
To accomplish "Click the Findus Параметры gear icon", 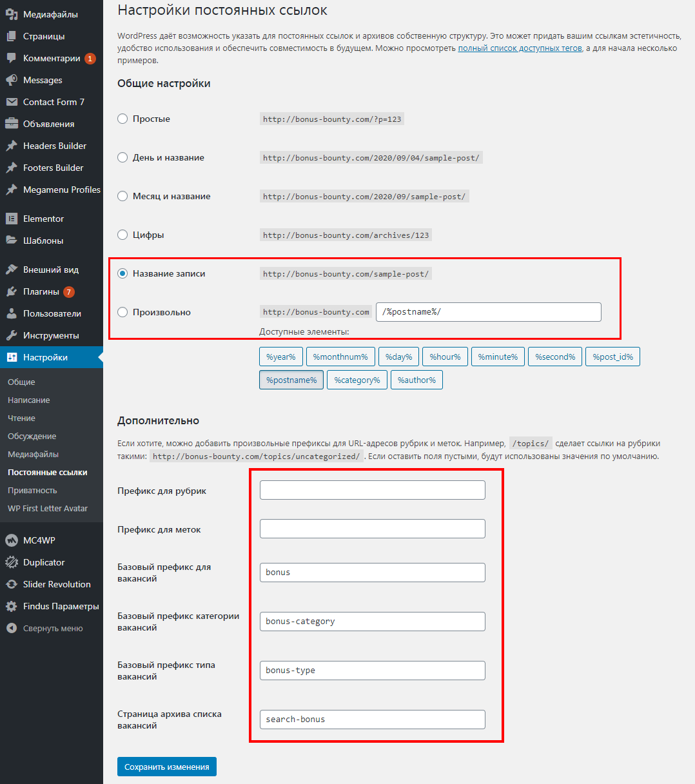I will point(12,606).
